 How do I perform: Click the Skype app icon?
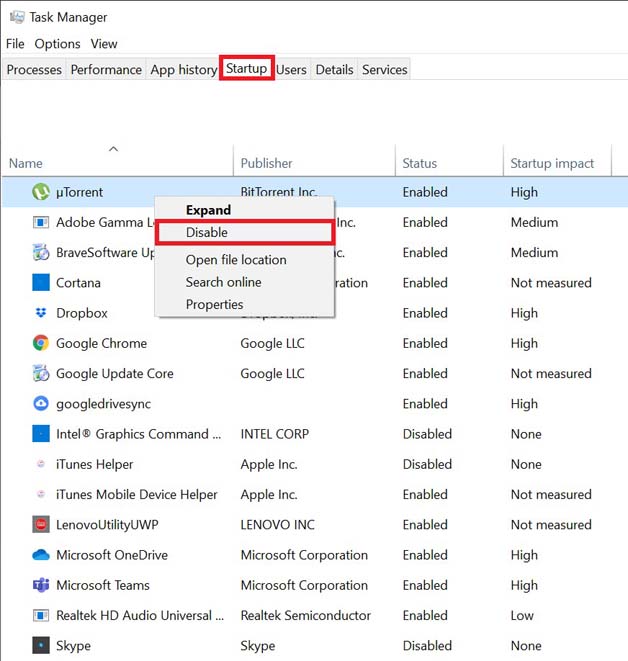click(41, 645)
